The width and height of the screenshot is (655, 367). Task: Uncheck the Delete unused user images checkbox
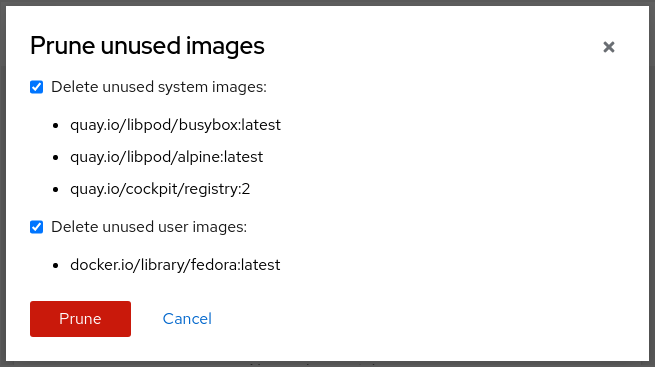pos(36,227)
